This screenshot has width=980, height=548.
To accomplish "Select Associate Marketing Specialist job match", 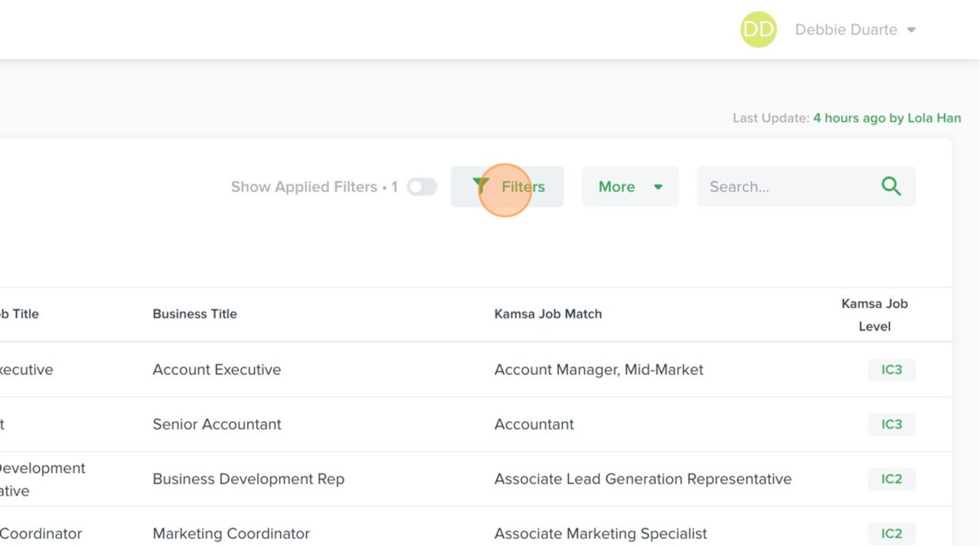I will 600,533.
